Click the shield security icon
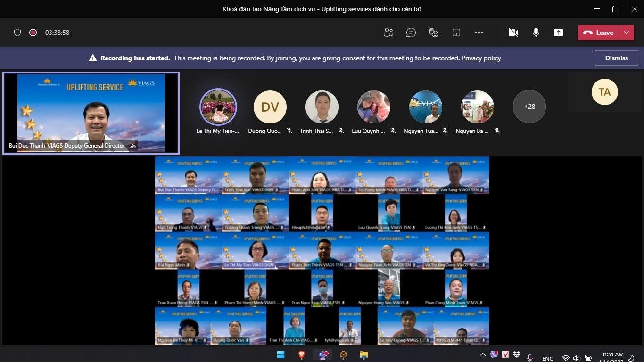Image resolution: width=644 pixels, height=362 pixels. pyautogui.click(x=17, y=33)
